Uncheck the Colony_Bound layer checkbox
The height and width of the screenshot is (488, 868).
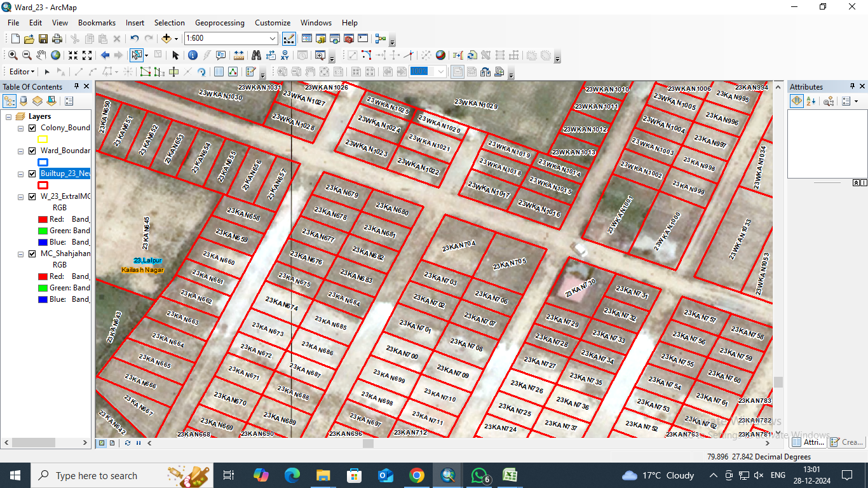tap(32, 128)
